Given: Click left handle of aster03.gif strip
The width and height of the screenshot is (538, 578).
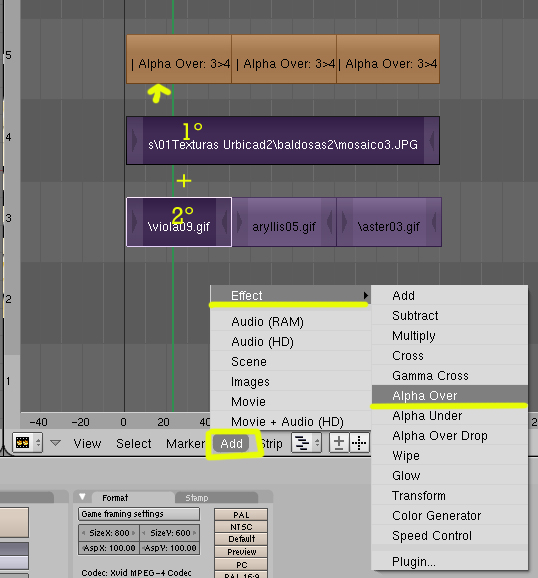Looking at the screenshot, I should tap(345, 222).
